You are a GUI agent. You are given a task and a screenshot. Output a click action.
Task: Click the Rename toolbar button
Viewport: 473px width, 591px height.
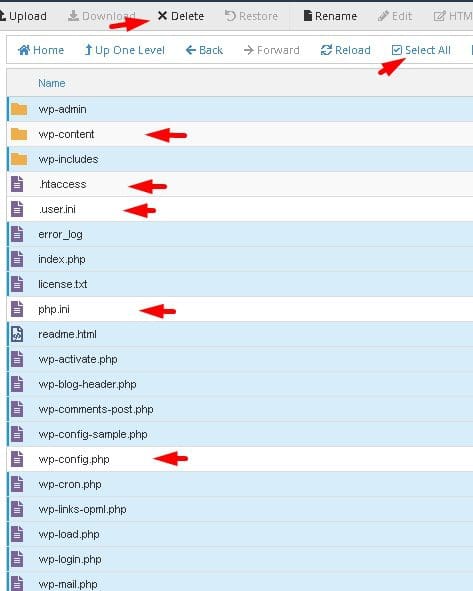[330, 16]
